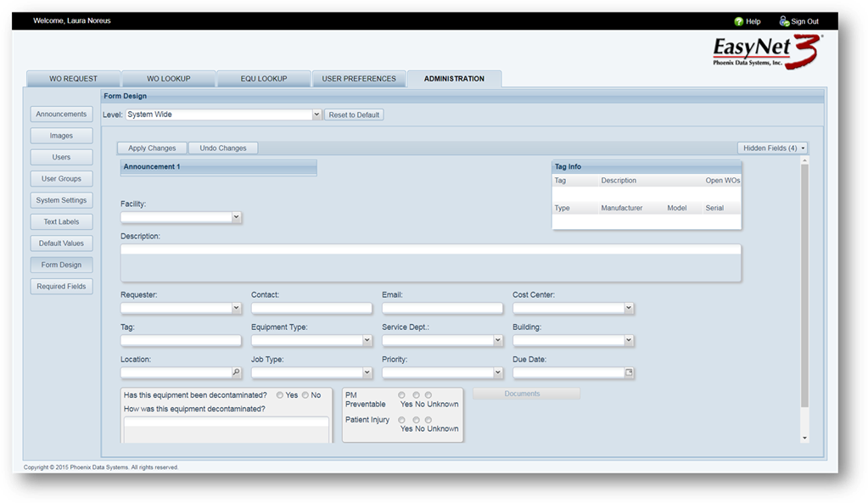Open the Priority dropdown list
The width and height of the screenshot is (868, 503).
click(498, 372)
